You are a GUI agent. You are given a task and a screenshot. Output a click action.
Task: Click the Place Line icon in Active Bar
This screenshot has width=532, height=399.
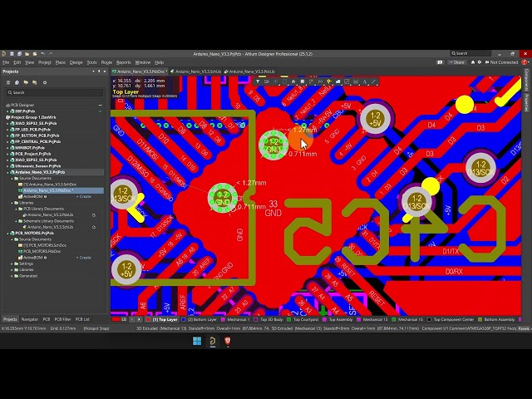tap(373, 81)
